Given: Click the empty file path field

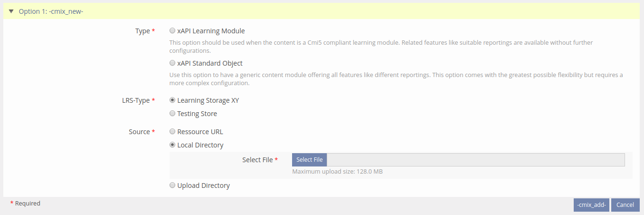Looking at the screenshot, I should (475, 160).
